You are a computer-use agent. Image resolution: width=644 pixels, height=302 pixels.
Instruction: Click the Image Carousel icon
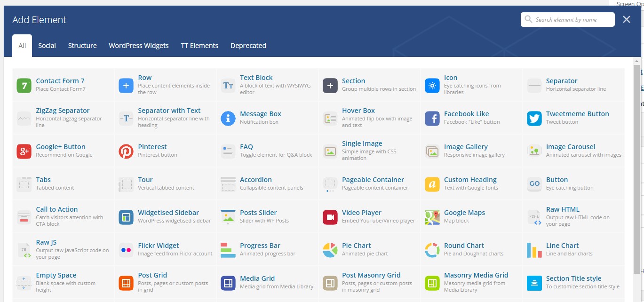[x=534, y=151]
